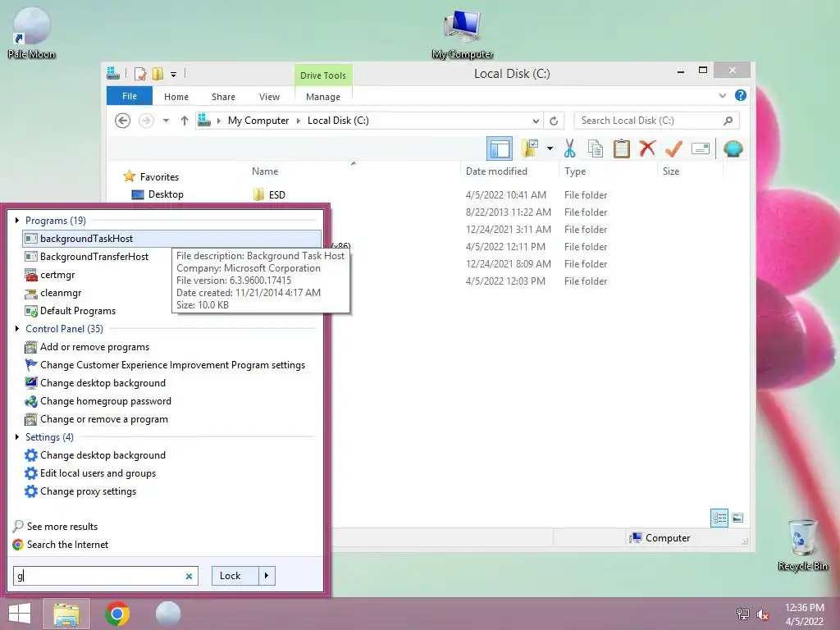Screen dimensions: 840x630
Task: Click the Explorer properties quick access icon
Action: [x=140, y=74]
